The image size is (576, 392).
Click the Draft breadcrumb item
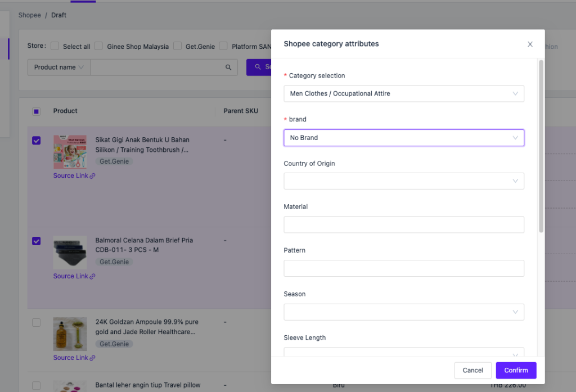[58, 15]
